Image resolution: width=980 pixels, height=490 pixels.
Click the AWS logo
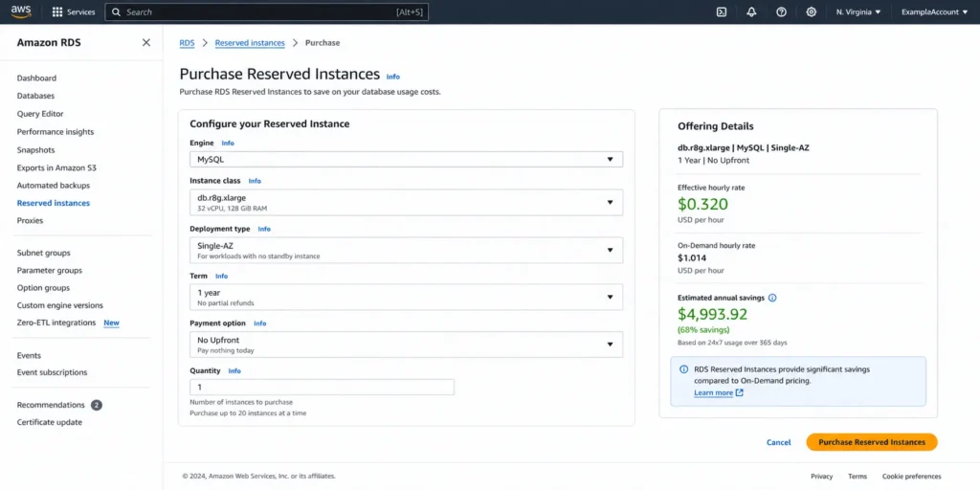point(21,11)
